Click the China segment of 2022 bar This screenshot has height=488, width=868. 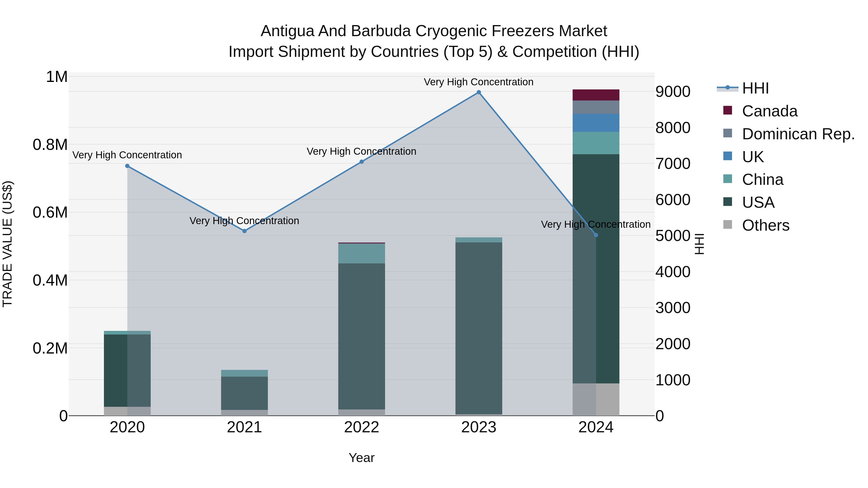click(362, 254)
